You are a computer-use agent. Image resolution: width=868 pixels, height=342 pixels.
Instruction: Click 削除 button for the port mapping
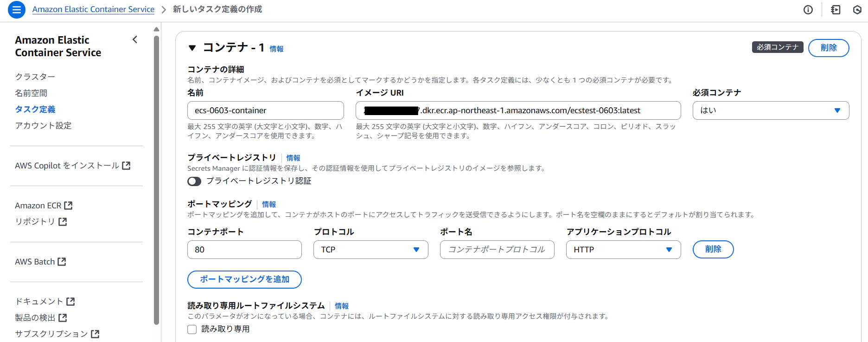coord(713,249)
